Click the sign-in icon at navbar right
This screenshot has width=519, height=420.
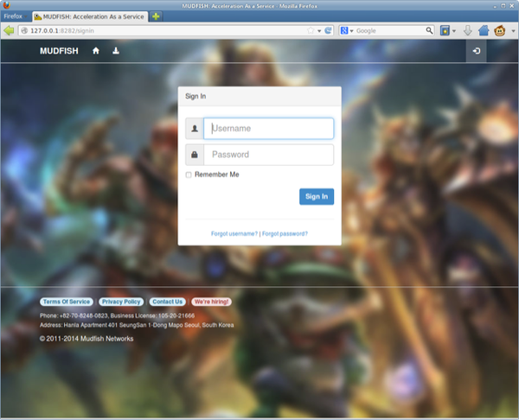pos(477,51)
